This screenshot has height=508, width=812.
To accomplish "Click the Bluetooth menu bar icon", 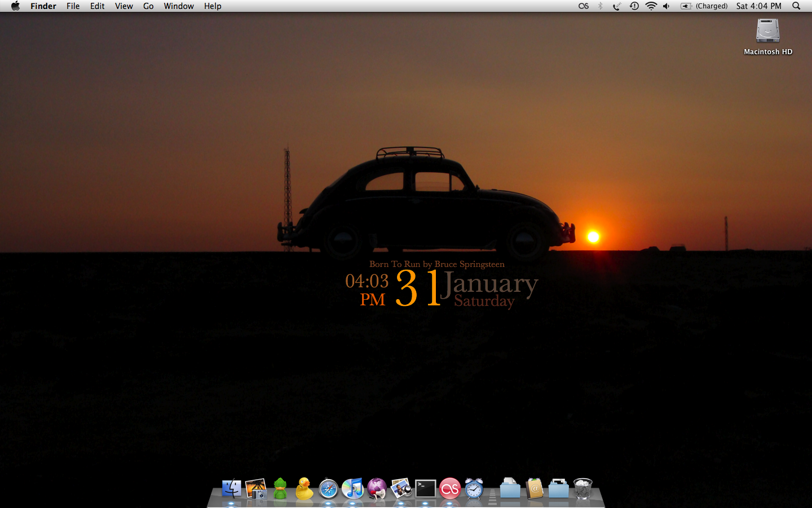I will click(x=601, y=6).
